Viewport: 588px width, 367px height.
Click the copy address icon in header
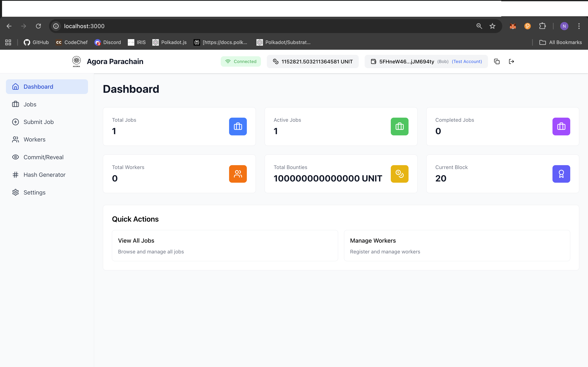[x=497, y=61]
